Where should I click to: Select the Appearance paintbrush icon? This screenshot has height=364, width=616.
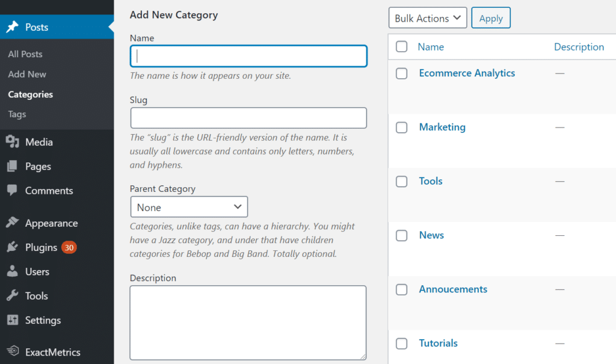coord(13,223)
